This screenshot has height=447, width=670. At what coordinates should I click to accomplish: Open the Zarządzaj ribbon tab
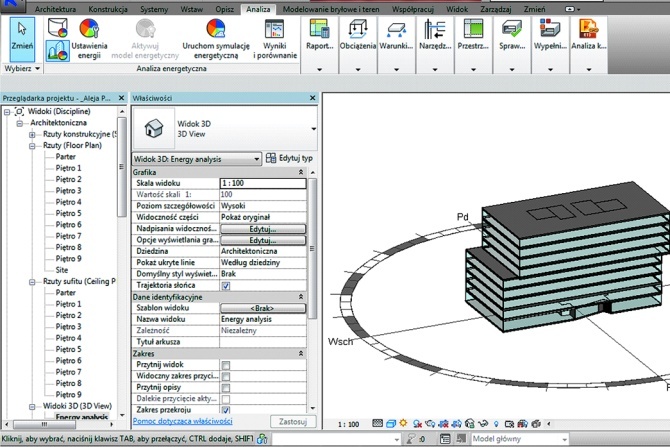click(496, 9)
